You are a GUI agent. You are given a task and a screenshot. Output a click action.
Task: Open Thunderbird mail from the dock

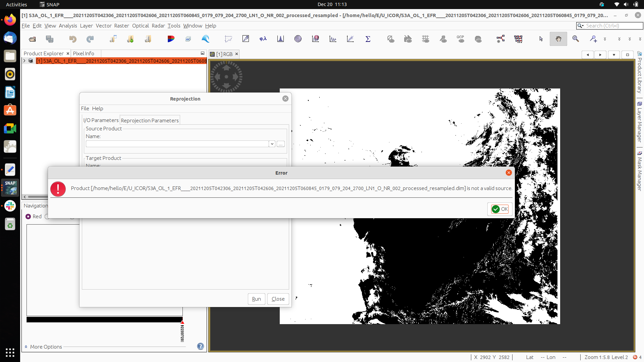(10, 38)
